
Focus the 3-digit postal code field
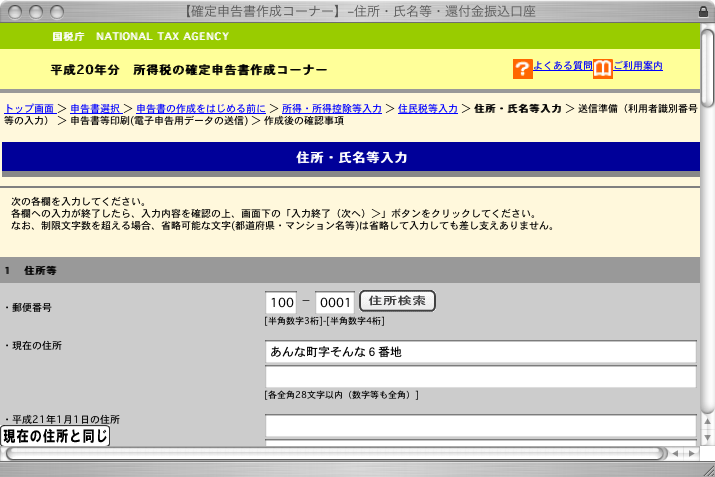tap(282, 302)
